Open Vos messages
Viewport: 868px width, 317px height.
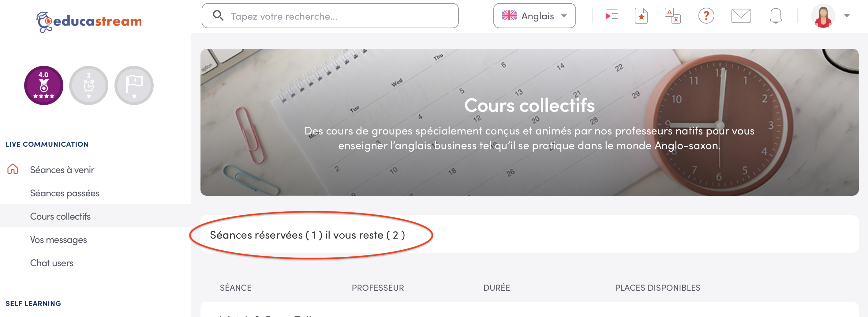58,240
